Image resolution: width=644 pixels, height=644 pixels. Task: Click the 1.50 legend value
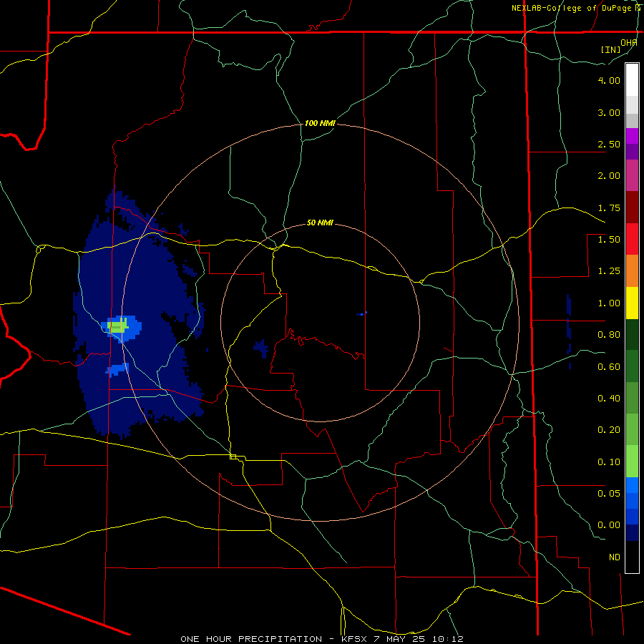[609, 240]
